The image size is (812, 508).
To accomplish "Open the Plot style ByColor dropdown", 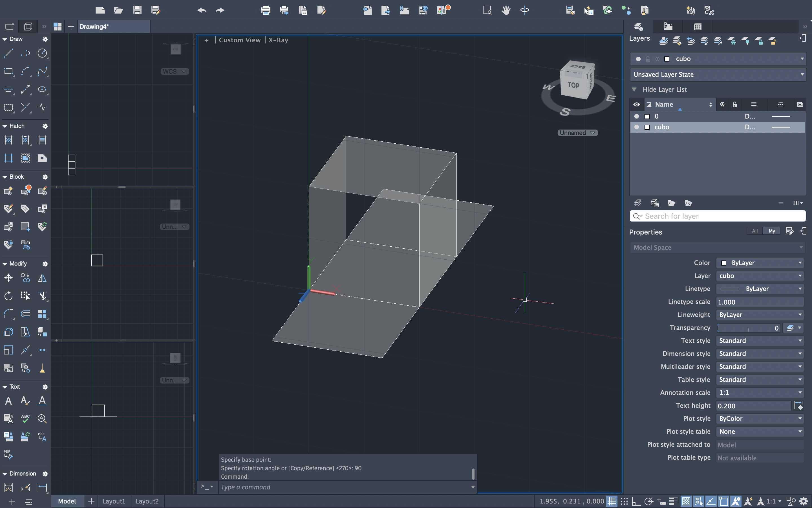I will [x=760, y=419].
